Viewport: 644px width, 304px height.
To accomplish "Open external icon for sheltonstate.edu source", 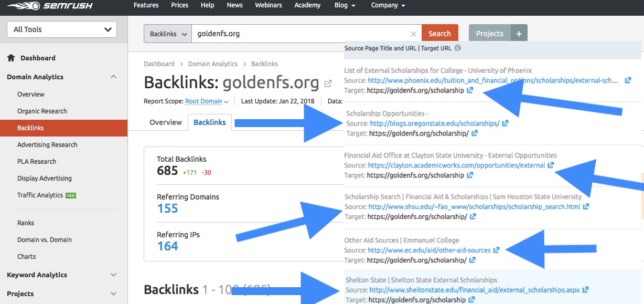I will point(585,290).
